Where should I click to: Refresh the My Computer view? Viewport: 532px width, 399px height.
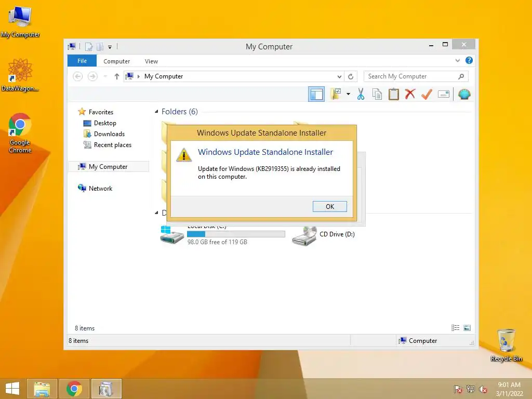coord(351,77)
